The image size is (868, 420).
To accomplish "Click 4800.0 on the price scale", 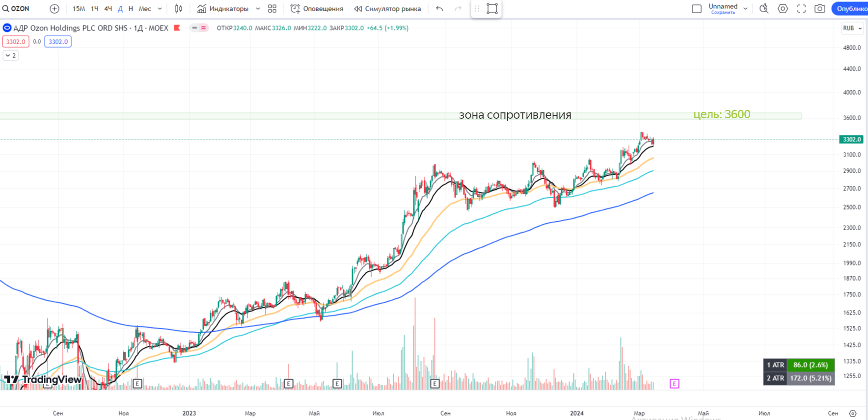I will pos(852,48).
